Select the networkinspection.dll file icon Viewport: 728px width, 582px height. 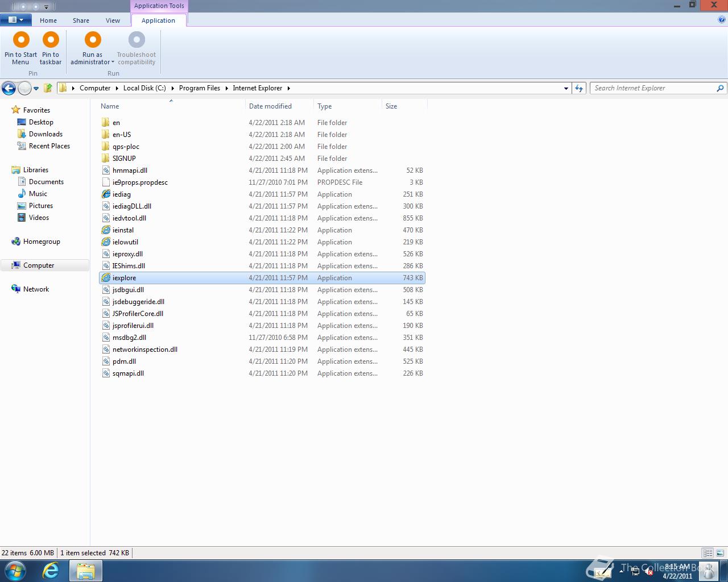tap(106, 350)
